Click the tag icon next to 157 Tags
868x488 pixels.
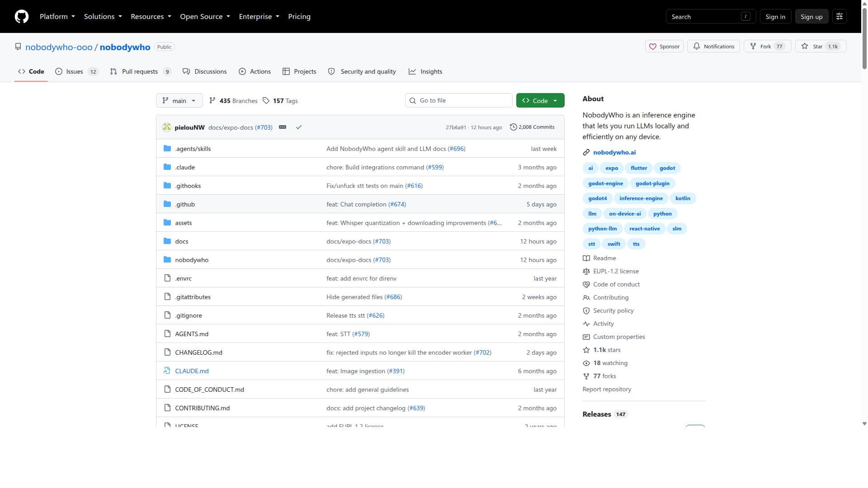(266, 101)
